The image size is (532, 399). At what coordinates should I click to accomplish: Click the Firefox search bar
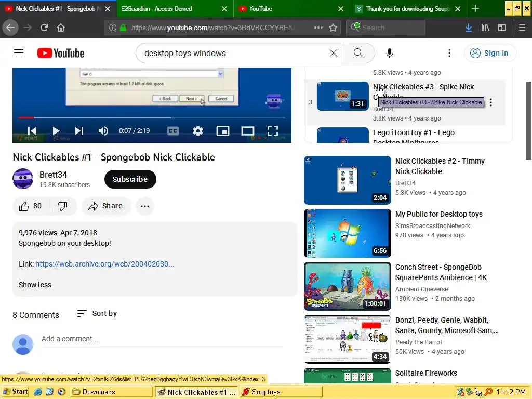coord(386,28)
